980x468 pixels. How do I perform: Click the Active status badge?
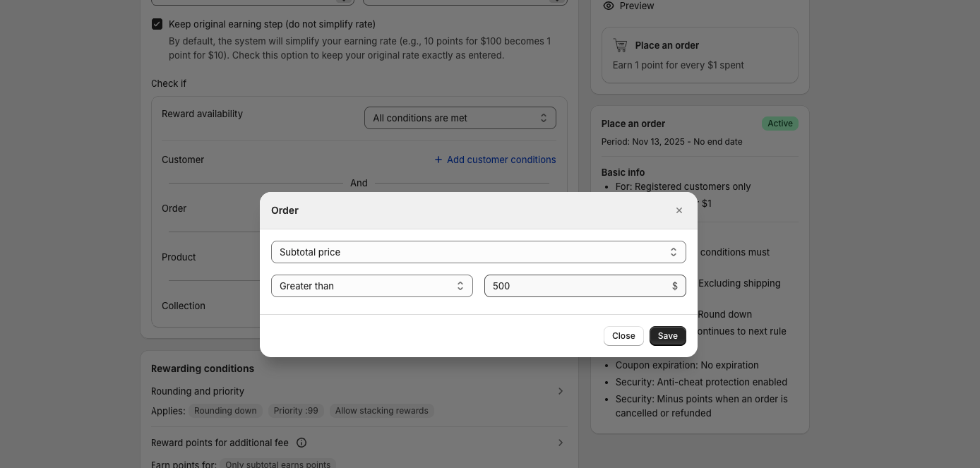[x=779, y=124]
